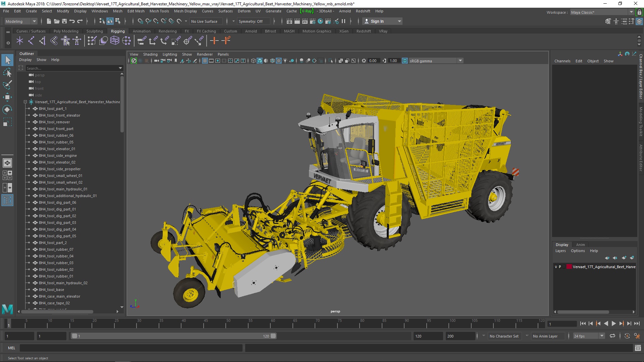Play the animation forwards
The height and width of the screenshot is (362, 644).
point(613,323)
